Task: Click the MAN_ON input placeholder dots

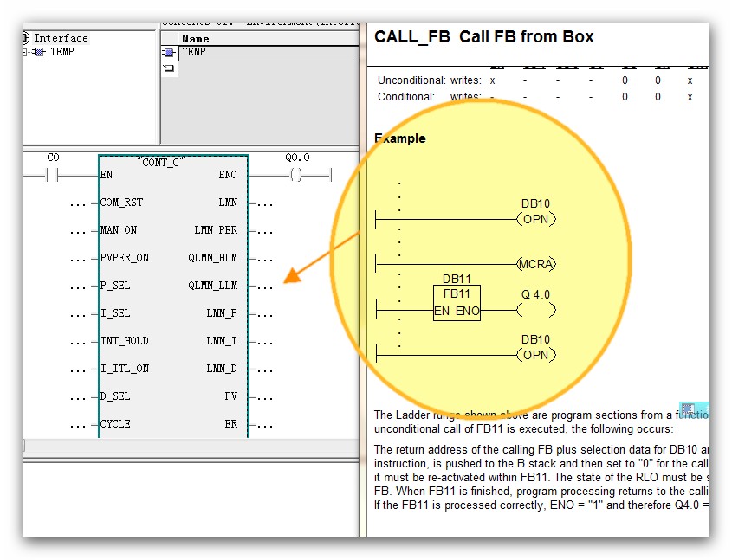Action: (x=79, y=231)
